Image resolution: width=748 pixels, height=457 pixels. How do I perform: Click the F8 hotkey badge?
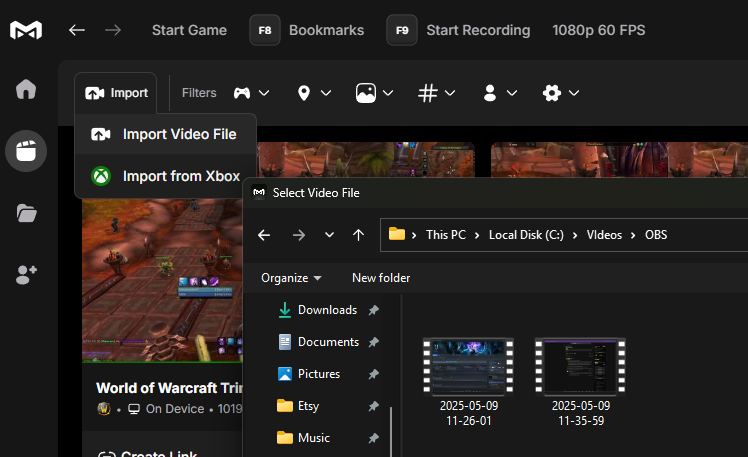pos(265,30)
